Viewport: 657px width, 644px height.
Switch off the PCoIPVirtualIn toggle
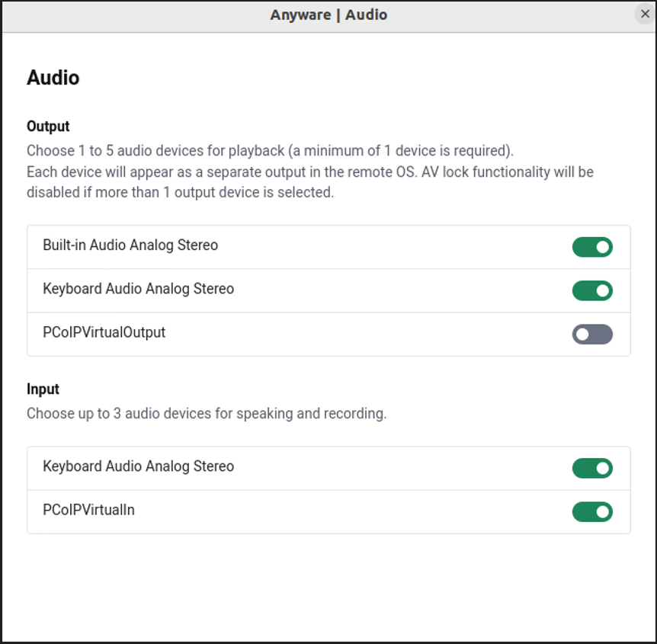(x=592, y=511)
